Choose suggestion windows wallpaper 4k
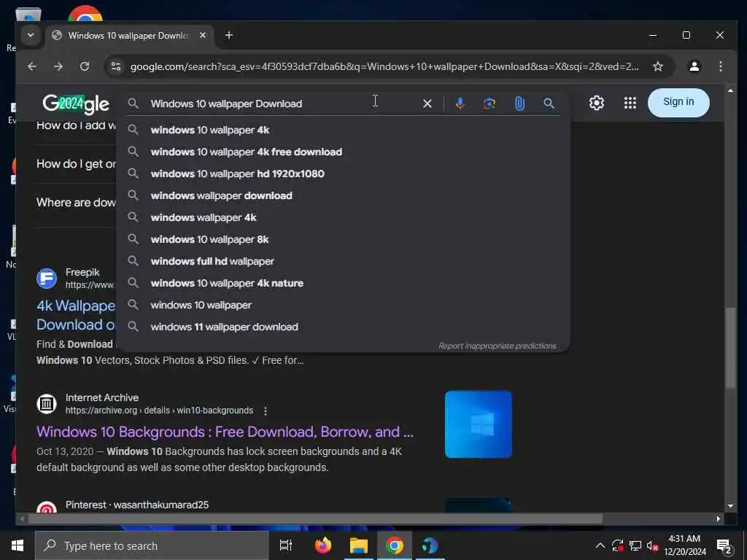The image size is (747, 560). [x=343, y=217]
